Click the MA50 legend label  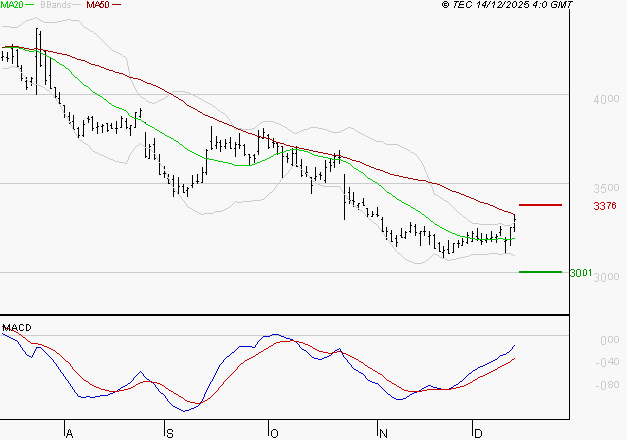point(98,5)
